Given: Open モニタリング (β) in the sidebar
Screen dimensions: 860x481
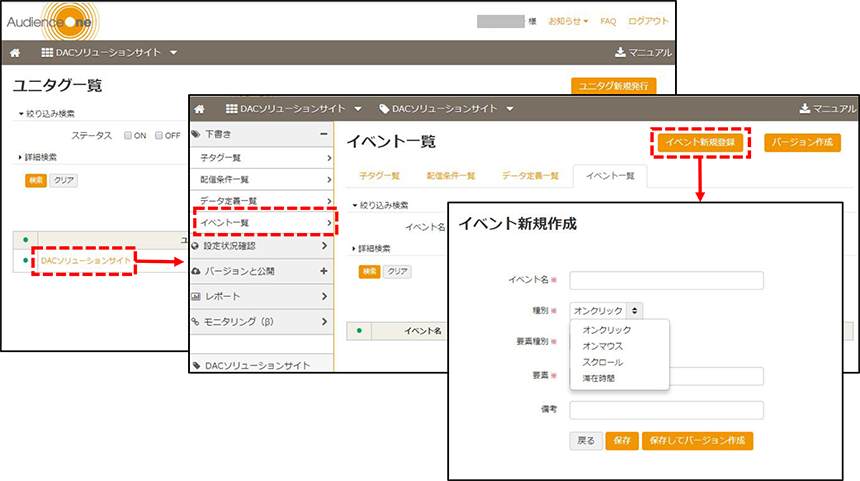Looking at the screenshot, I should point(262,321).
